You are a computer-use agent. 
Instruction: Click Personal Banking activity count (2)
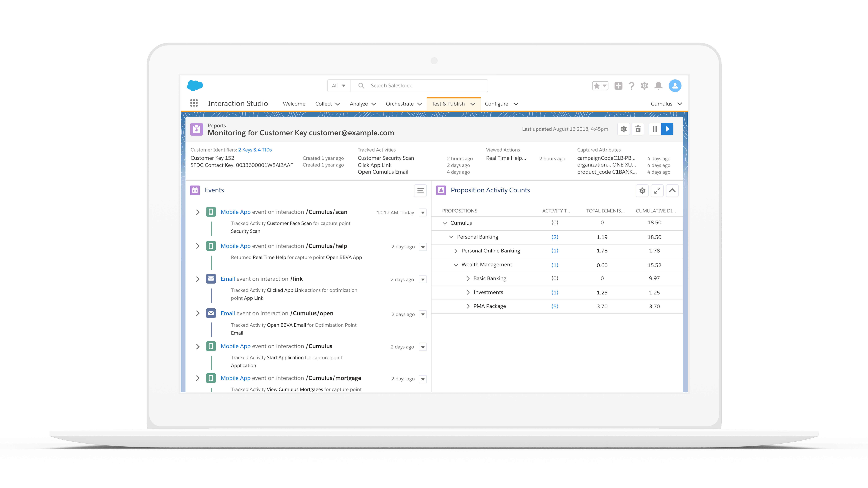click(x=555, y=237)
